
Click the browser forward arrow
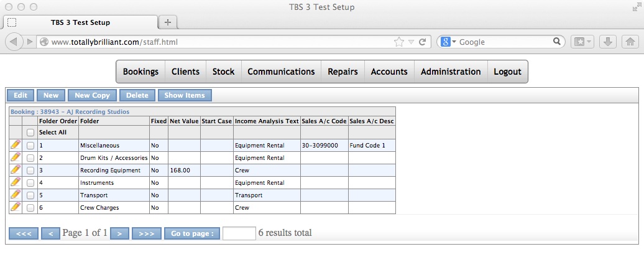point(30,42)
